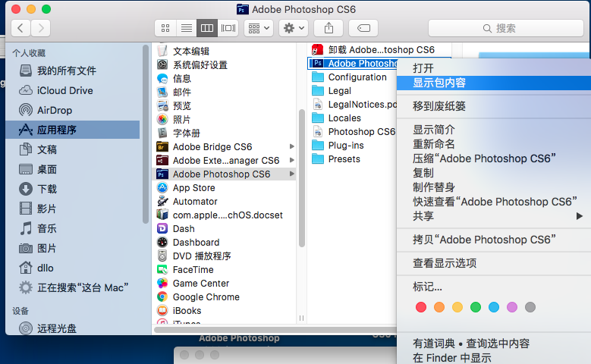Screen dimensions: 591x364
Task: Select iBooks in applications list
Action: tap(224, 310)
